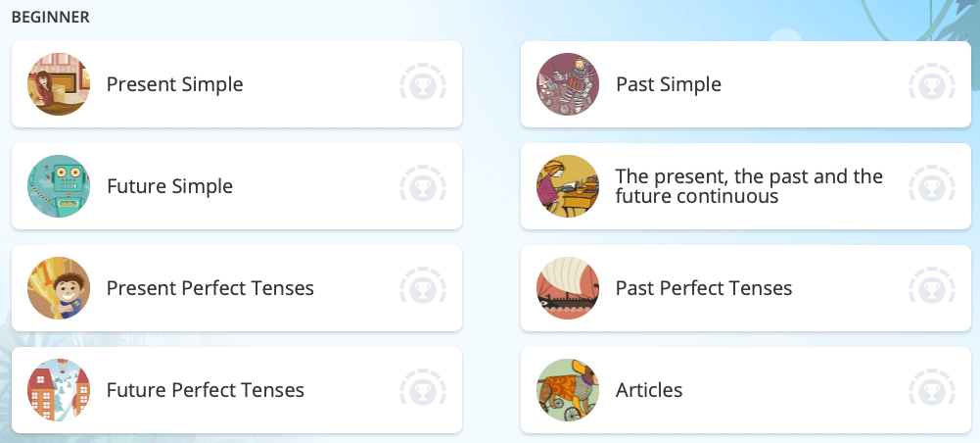Viewport: 980px width, 443px height.
Task: Open the Present Simple lesson
Action: point(175,84)
